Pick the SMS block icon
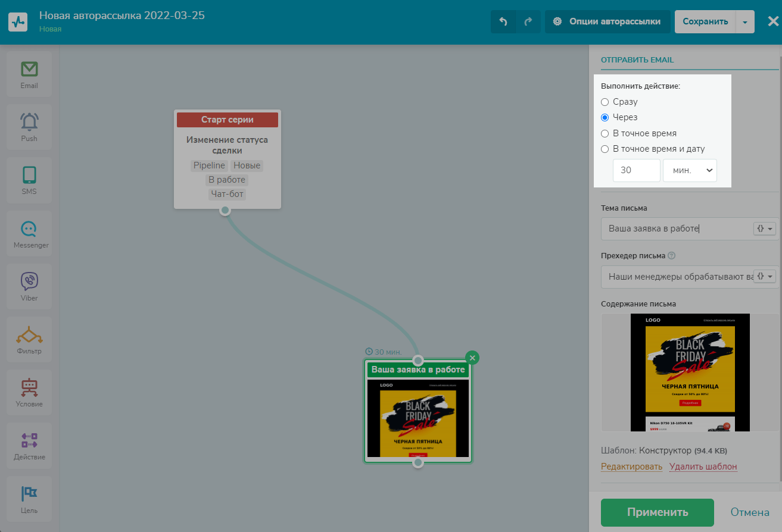782x532 pixels. 29,180
